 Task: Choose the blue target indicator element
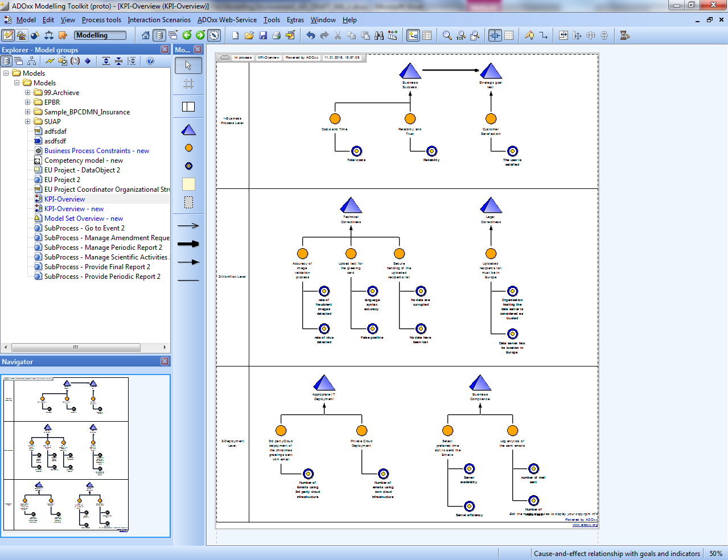189,166
